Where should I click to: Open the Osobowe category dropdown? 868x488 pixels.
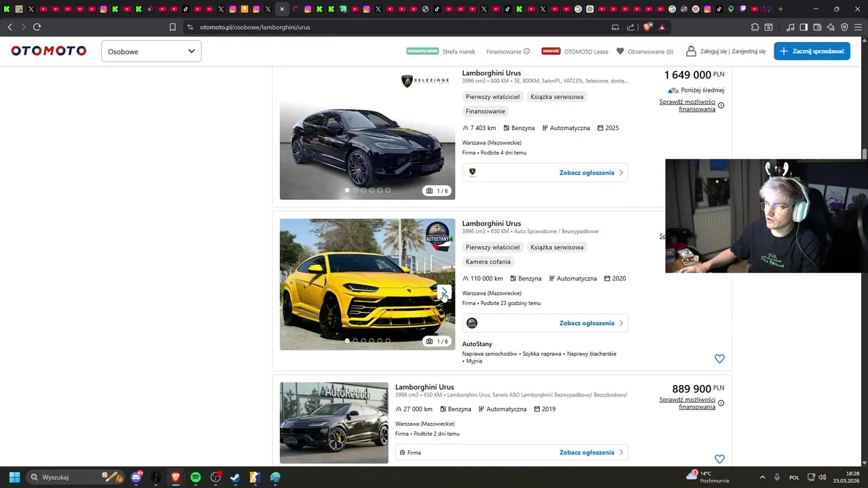click(151, 51)
